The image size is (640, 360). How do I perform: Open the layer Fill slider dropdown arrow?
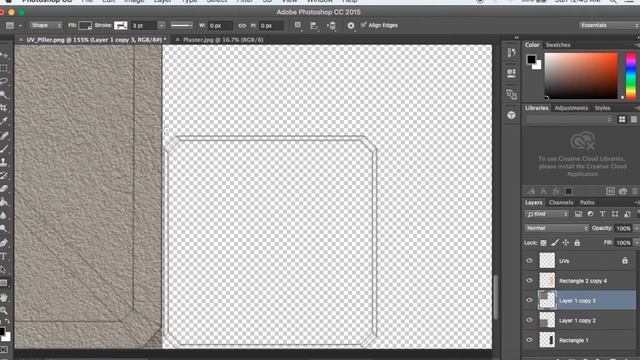[x=636, y=243]
